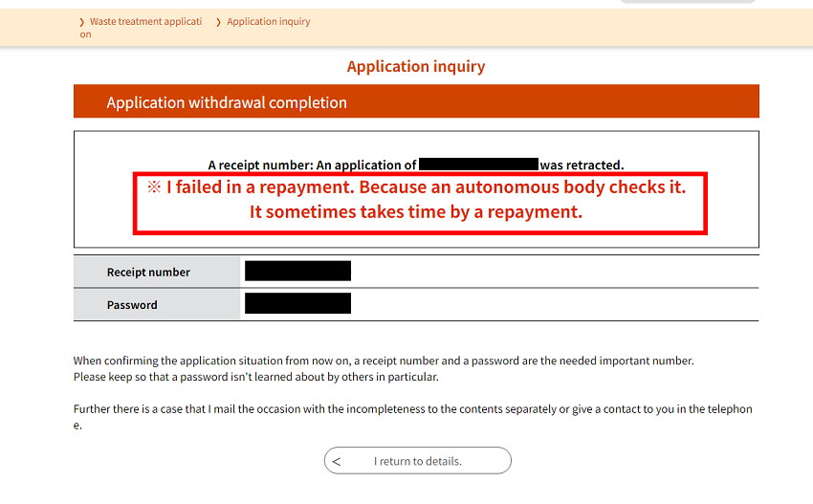Click the 'When confirming the application situation' sentence
The height and width of the screenshot is (504, 813).
[x=384, y=361]
